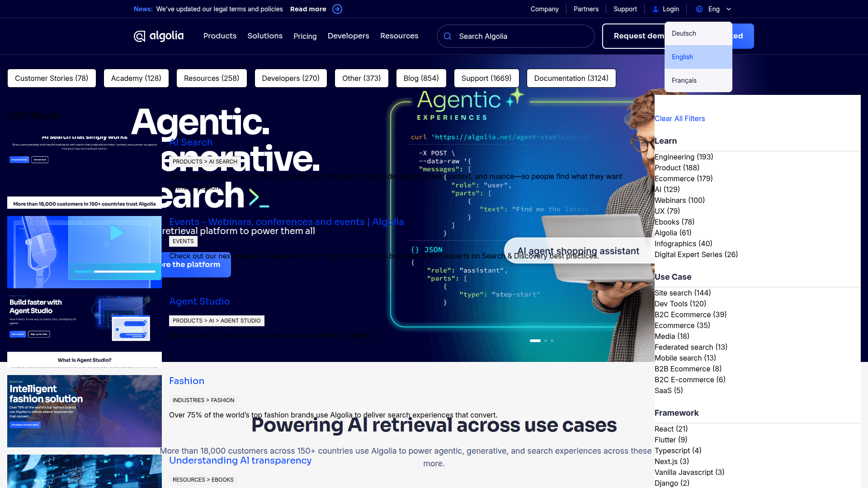Click Partners in the header menu
The height and width of the screenshot is (488, 868).
(x=586, y=9)
